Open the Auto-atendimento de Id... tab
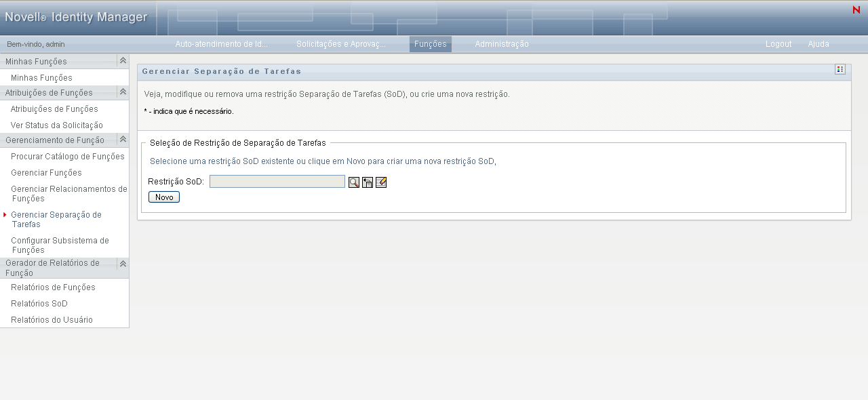The width and height of the screenshot is (868, 400). pyautogui.click(x=222, y=44)
